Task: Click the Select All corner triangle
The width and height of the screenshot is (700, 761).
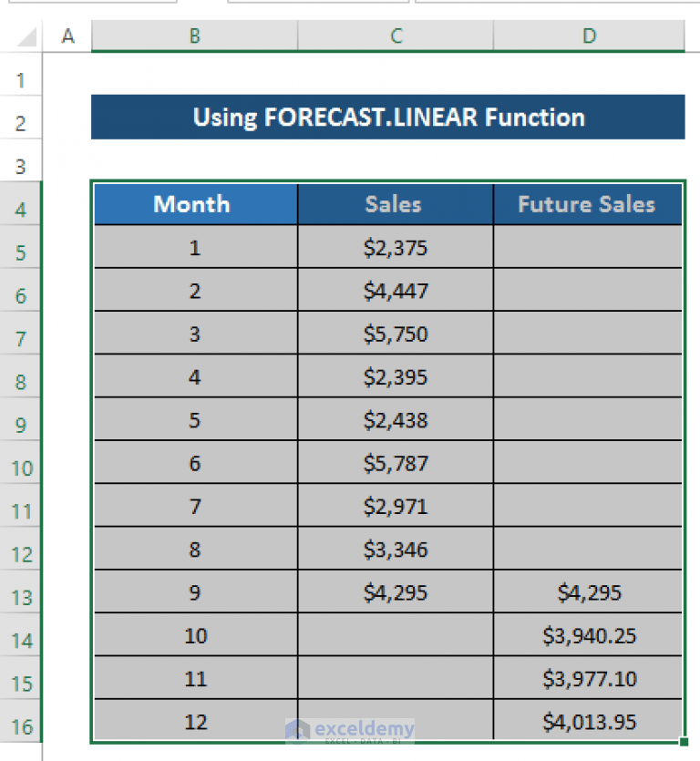Action: [x=27, y=36]
